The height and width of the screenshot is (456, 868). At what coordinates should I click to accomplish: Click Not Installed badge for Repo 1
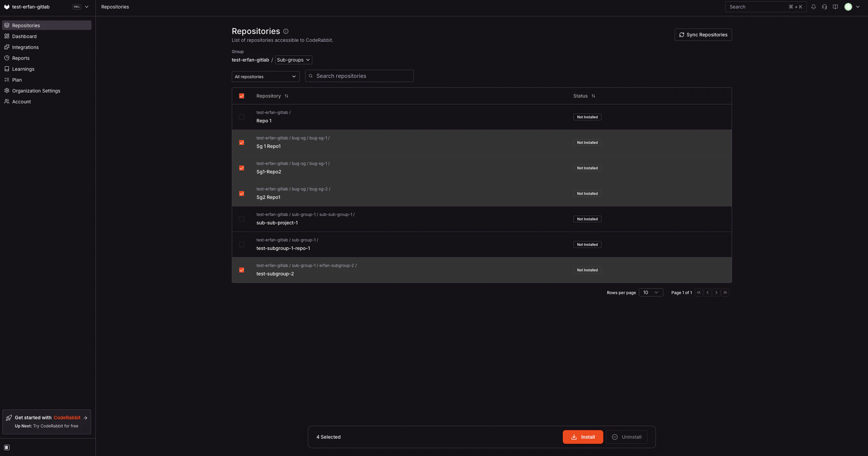coord(587,117)
